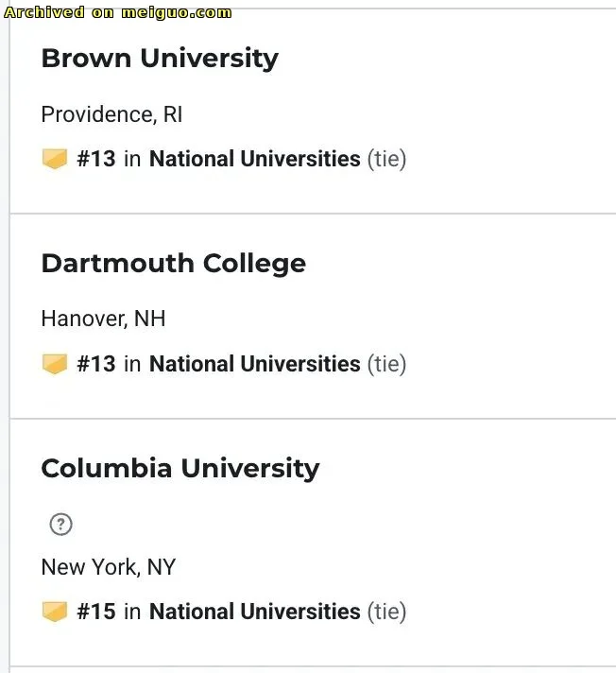Select National Universities link in Brown's ranking
Viewport: 616px width, 673px height.
point(254,159)
